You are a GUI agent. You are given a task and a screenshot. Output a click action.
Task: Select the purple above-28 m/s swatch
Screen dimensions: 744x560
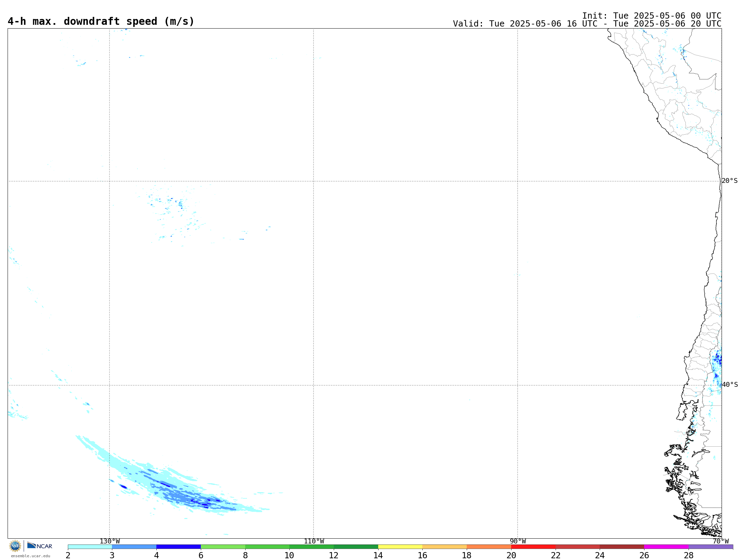coord(711,547)
